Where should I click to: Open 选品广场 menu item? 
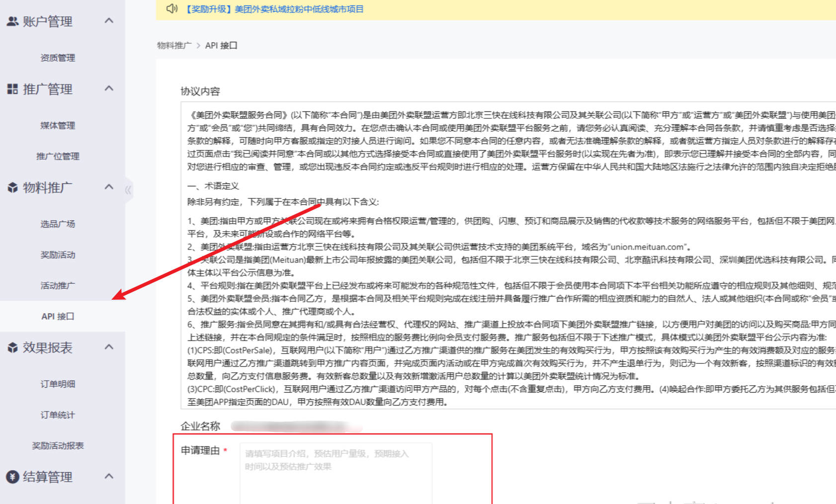click(x=58, y=224)
